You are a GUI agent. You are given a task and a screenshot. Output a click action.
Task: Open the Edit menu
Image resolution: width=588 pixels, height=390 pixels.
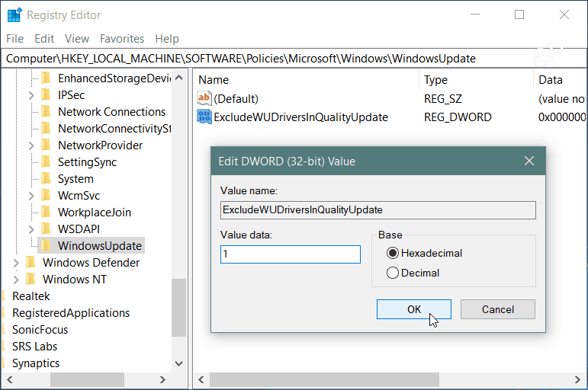tap(44, 39)
